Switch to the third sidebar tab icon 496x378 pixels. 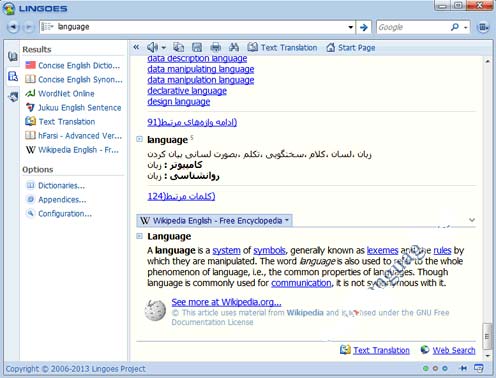coord(13,96)
